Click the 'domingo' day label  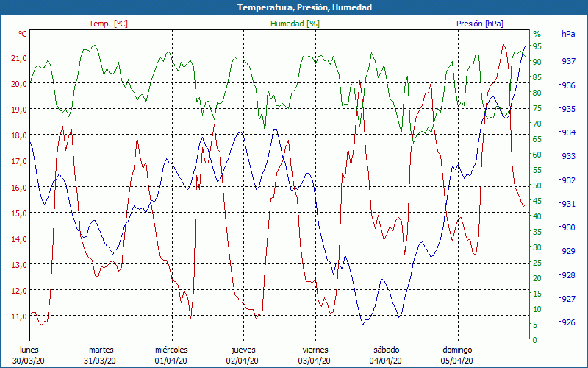457,350
